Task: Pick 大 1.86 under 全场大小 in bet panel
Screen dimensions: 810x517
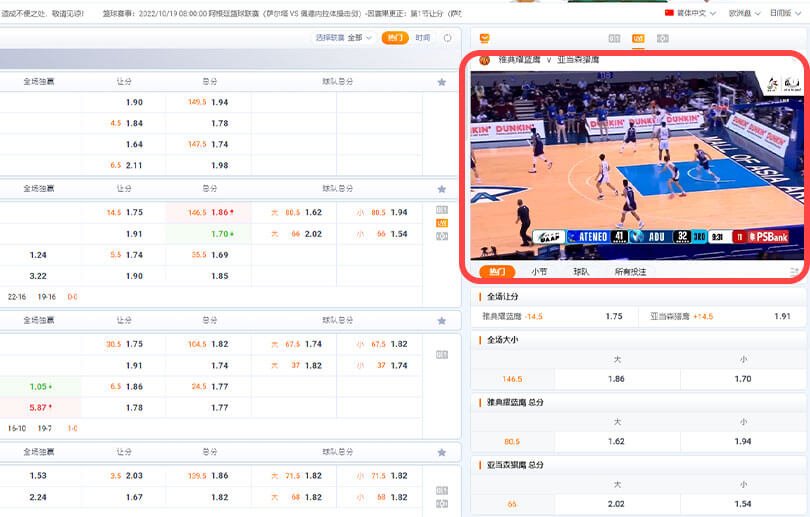Action: click(617, 379)
